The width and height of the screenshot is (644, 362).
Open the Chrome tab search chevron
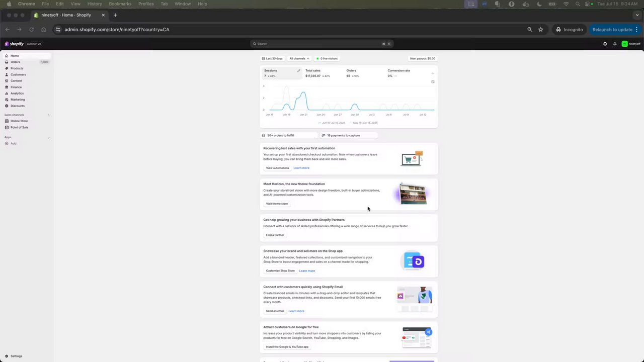coord(637,15)
